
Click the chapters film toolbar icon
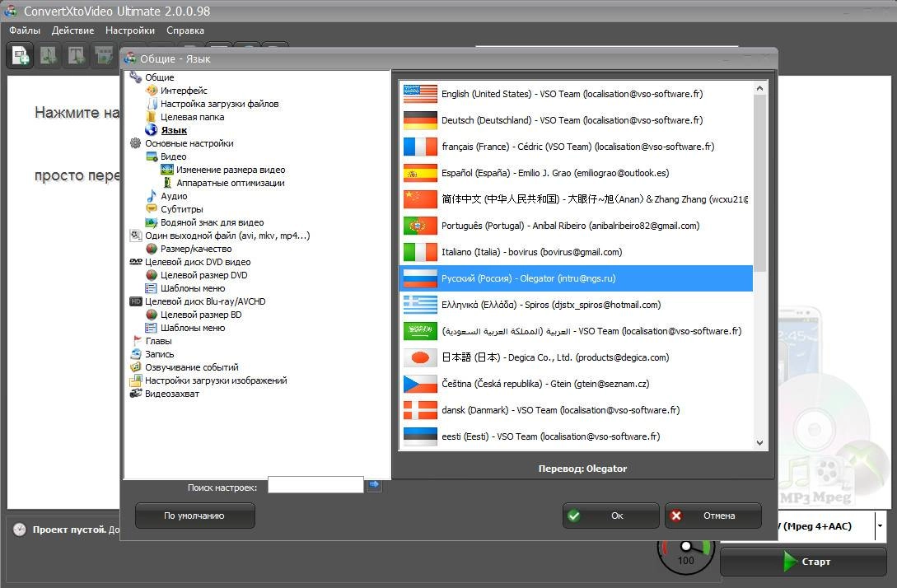pyautogui.click(x=104, y=56)
